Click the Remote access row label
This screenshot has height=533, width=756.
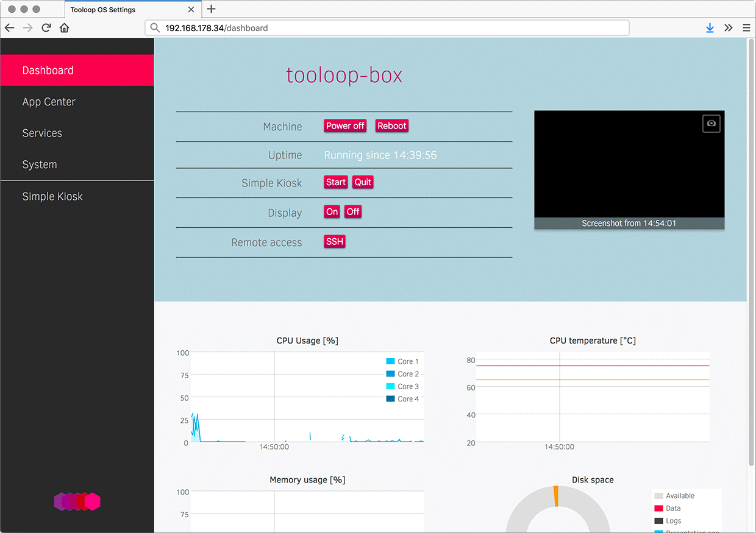(266, 242)
